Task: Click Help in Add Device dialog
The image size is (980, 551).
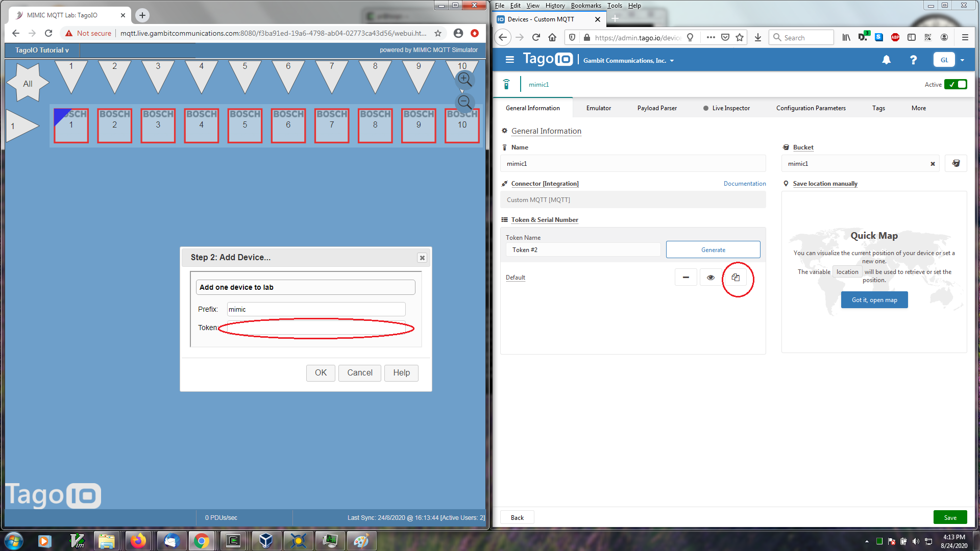Action: pyautogui.click(x=401, y=373)
